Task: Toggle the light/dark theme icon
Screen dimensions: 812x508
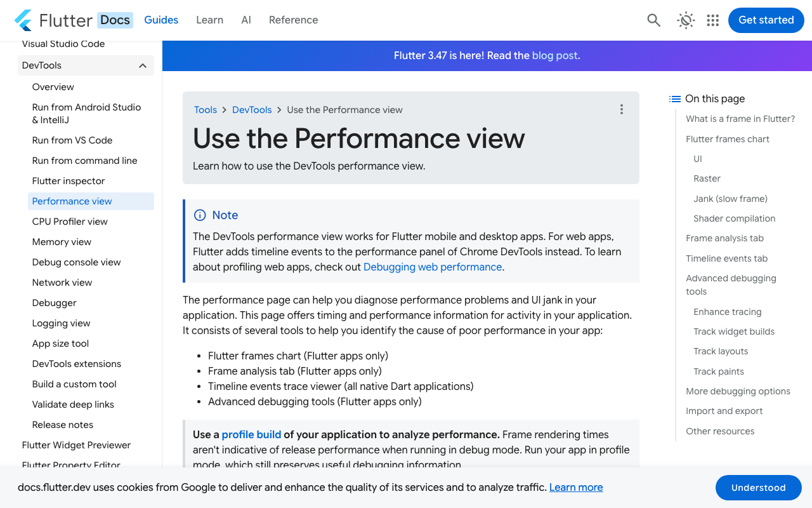Action: tap(686, 20)
